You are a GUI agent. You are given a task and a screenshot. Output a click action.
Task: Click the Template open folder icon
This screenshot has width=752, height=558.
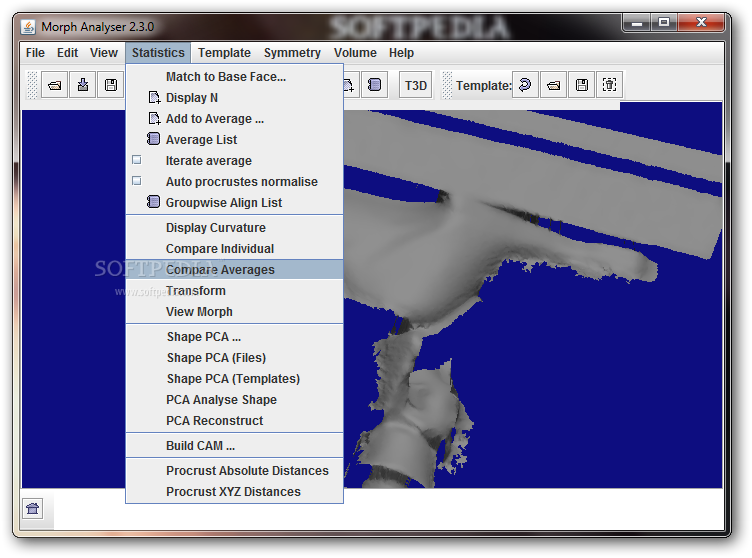tap(553, 85)
